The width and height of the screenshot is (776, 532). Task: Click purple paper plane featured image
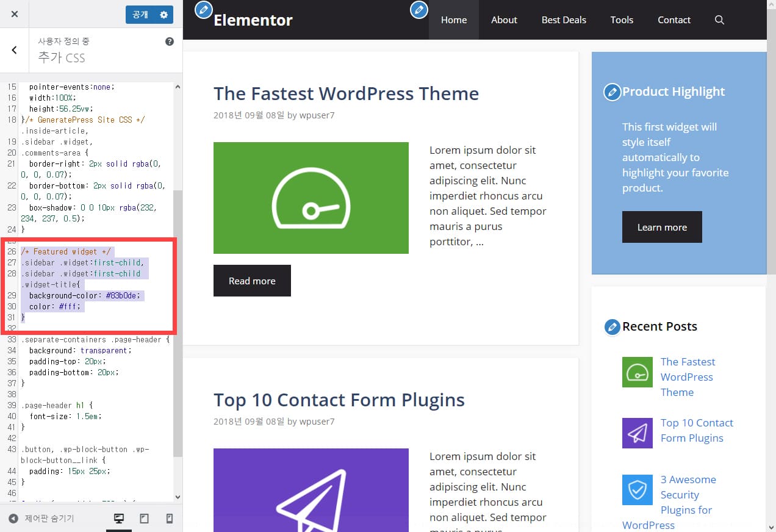pyautogui.click(x=311, y=490)
